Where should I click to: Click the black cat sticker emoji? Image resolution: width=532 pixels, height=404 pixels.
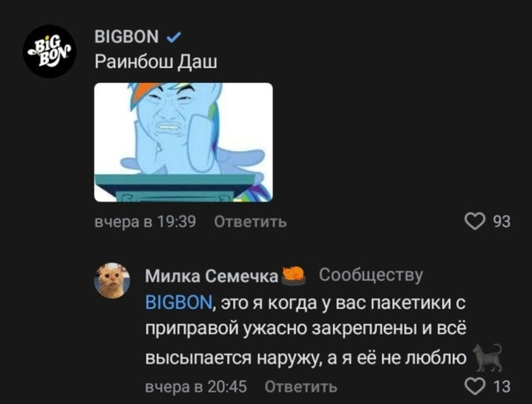point(488,358)
